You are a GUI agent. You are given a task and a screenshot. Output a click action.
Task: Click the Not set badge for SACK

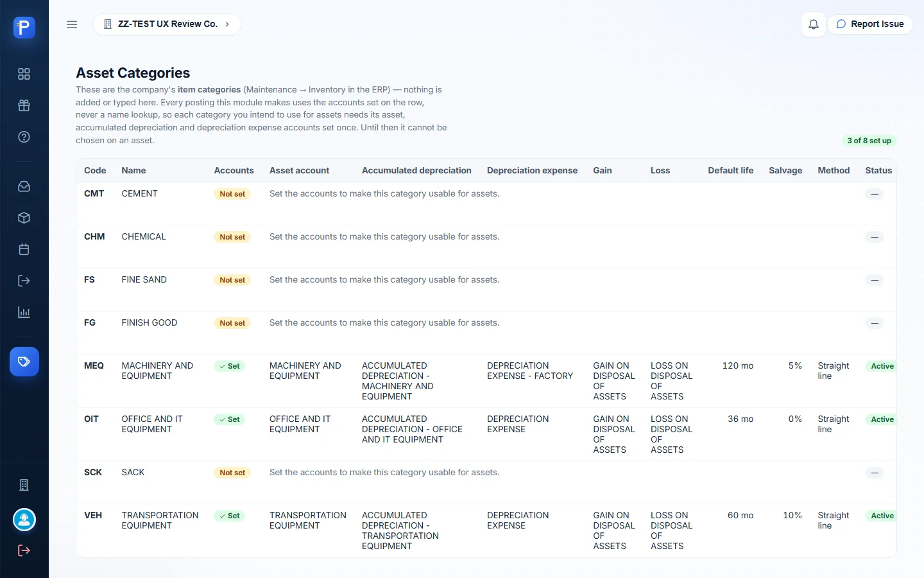point(232,473)
